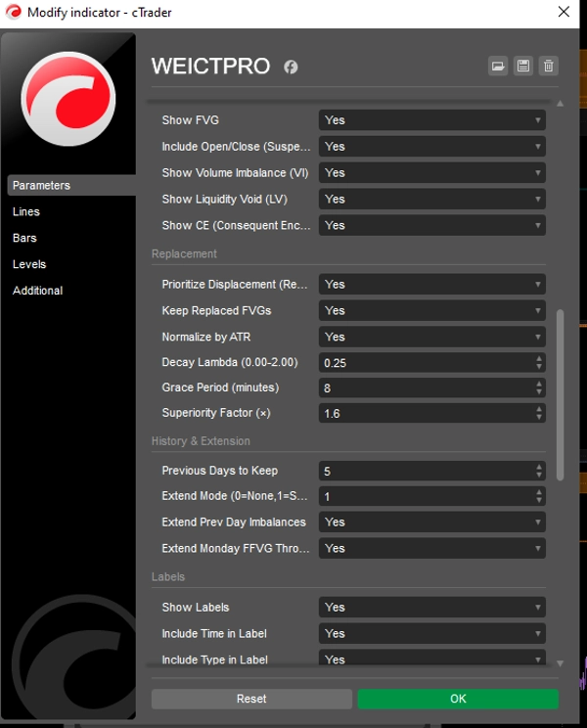Viewport: 587px width, 728px height.
Task: Increase the Grace Period value with the up arrow
Action: pyautogui.click(x=539, y=384)
